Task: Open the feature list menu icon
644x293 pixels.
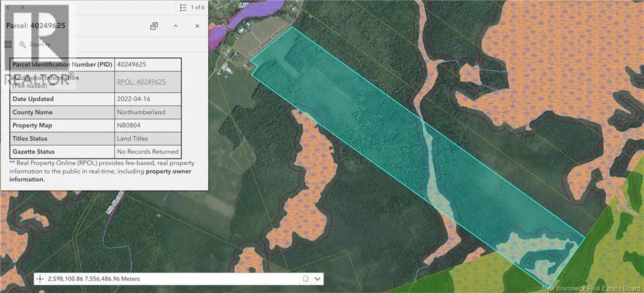Action: click(x=182, y=8)
